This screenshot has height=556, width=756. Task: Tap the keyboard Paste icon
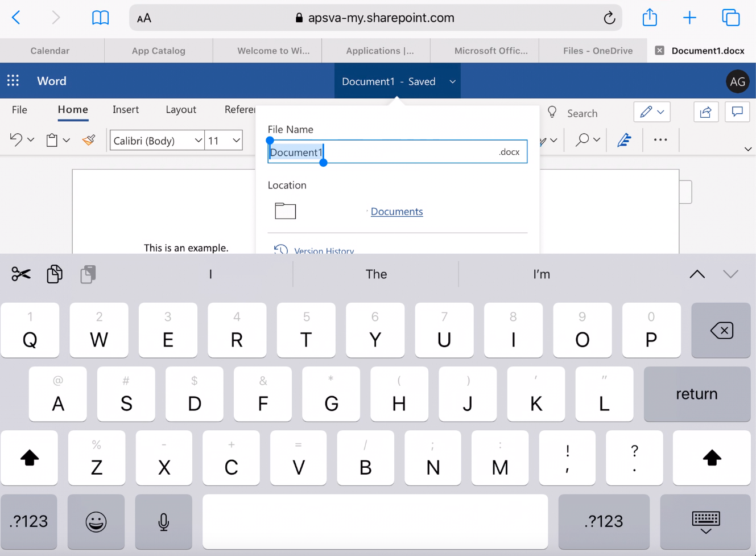pos(88,274)
